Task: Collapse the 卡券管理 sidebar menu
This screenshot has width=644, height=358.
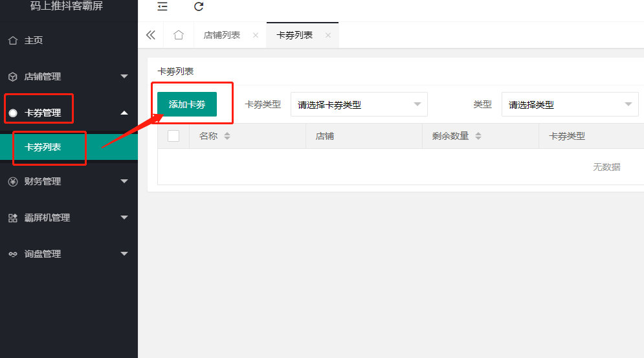Action: [69, 113]
